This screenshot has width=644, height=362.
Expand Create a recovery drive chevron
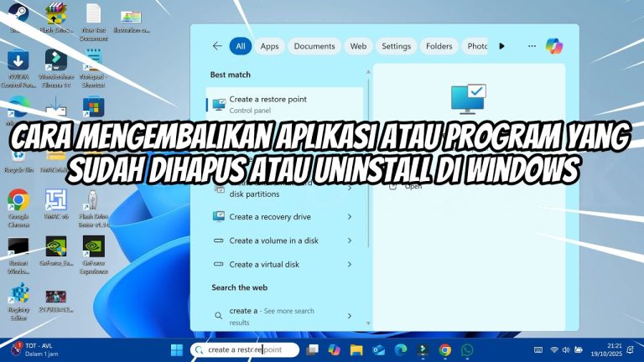pos(350,217)
